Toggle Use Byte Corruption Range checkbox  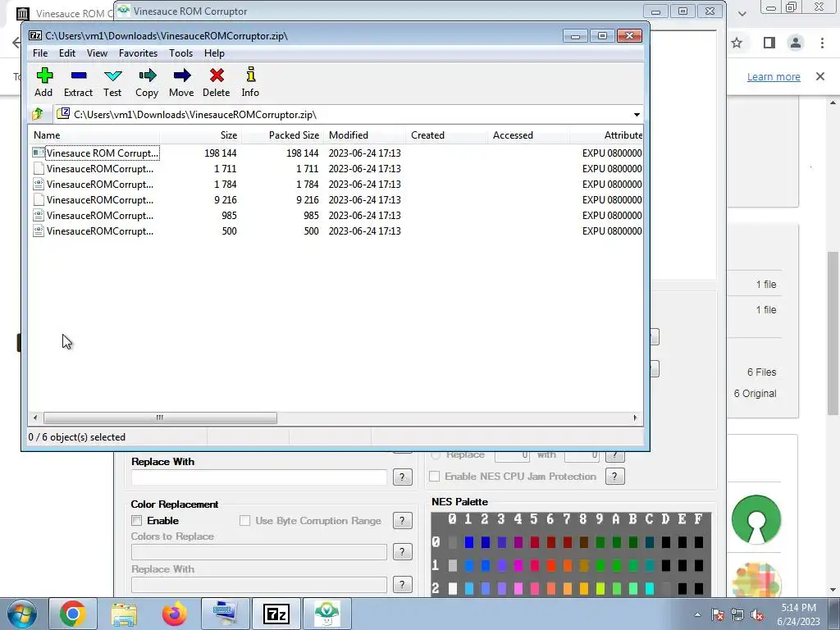tap(244, 521)
